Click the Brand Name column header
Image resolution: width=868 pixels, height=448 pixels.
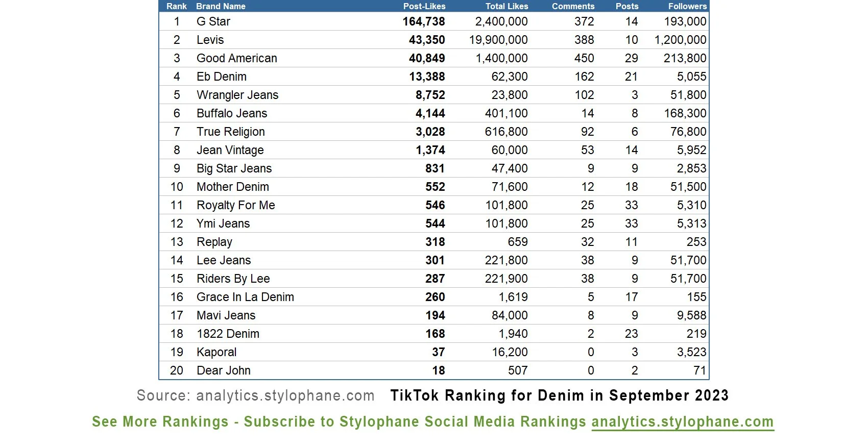point(221,6)
